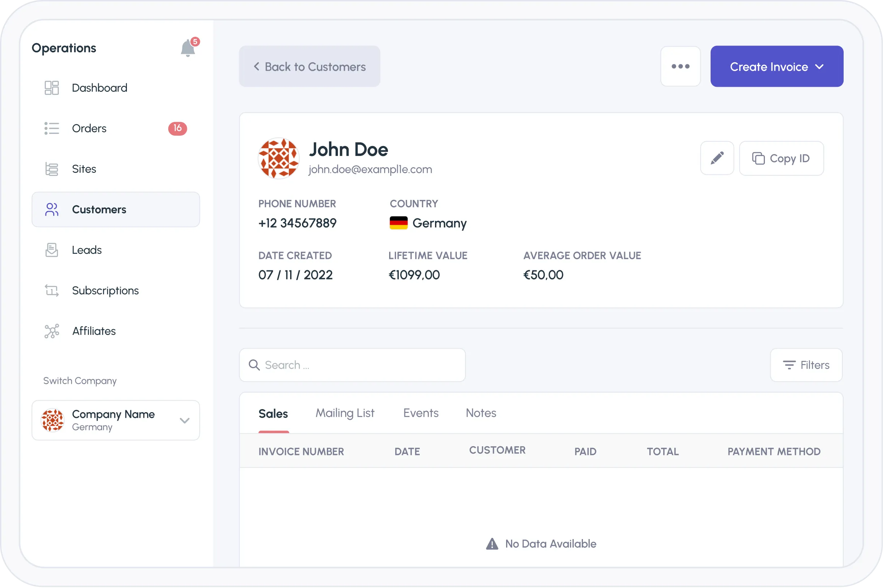Switch to the Mailing List tab
Viewport: 883px width, 588px height.
345,413
